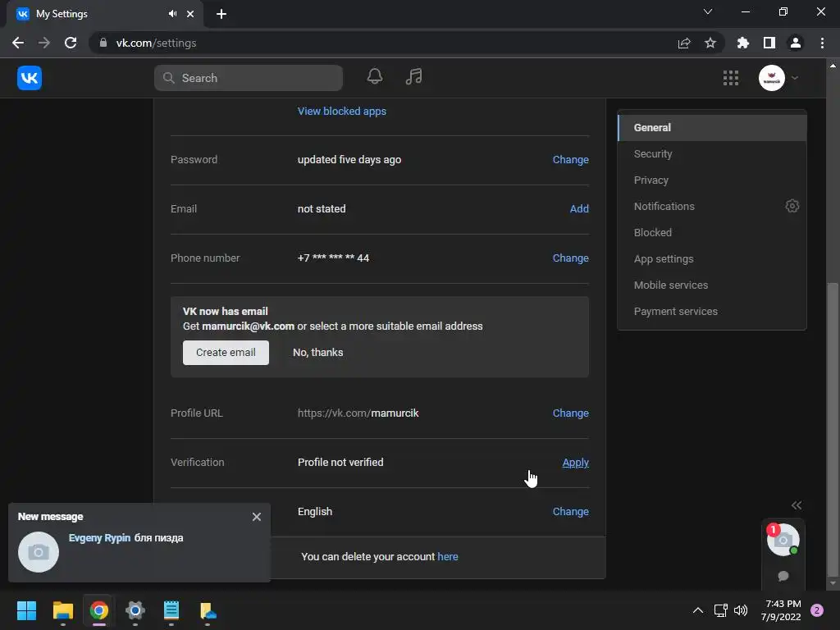Image resolution: width=840 pixels, height=630 pixels.
Task: Change the Phone number
Action: [x=571, y=258]
